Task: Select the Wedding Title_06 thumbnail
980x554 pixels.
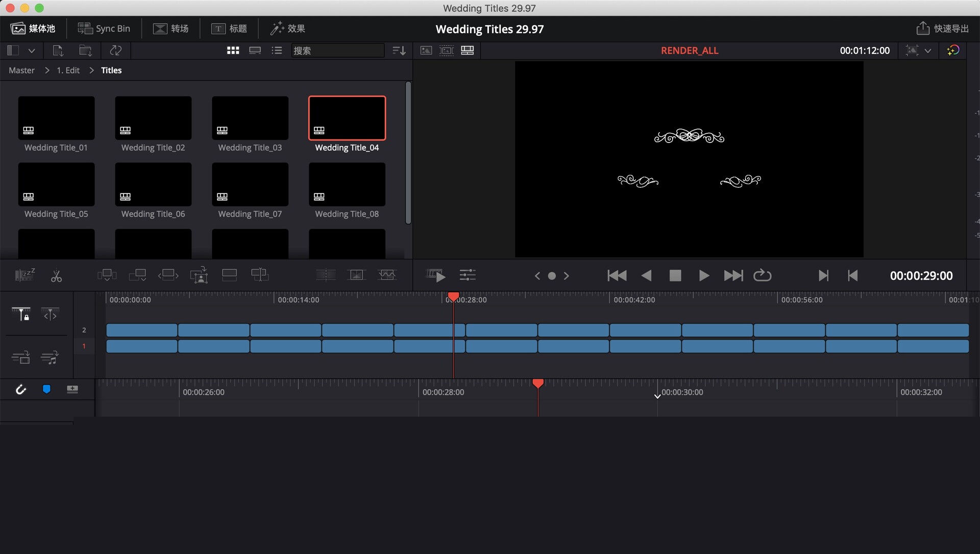Action: point(153,185)
